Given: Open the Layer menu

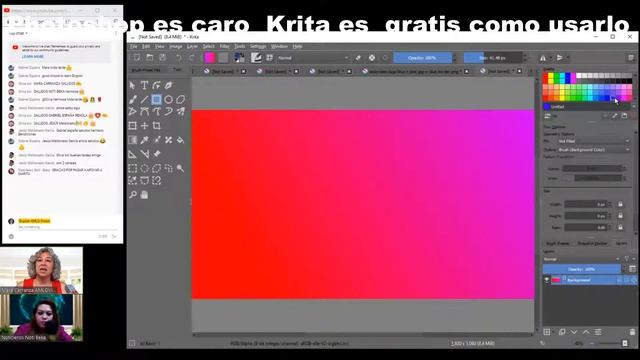Looking at the screenshot, I should 192,47.
